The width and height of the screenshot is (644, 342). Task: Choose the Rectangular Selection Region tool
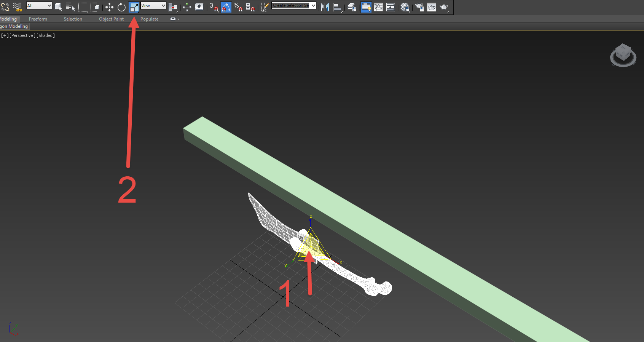83,7
